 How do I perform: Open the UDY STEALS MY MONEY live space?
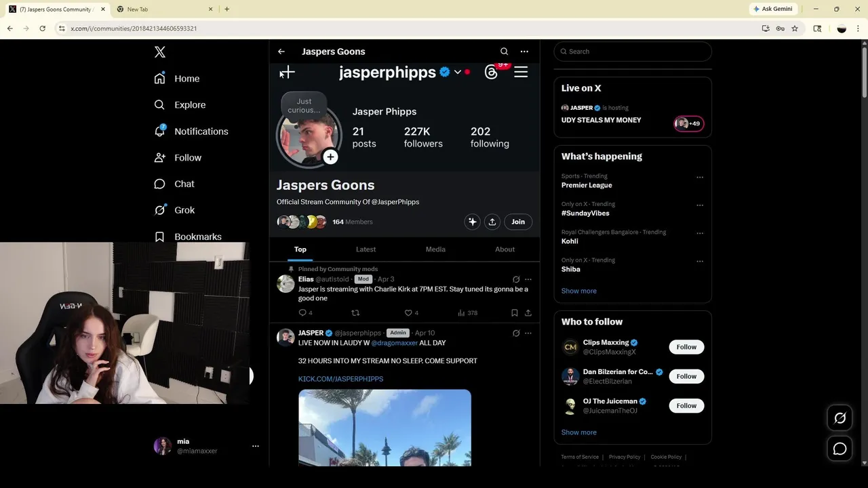(601, 120)
